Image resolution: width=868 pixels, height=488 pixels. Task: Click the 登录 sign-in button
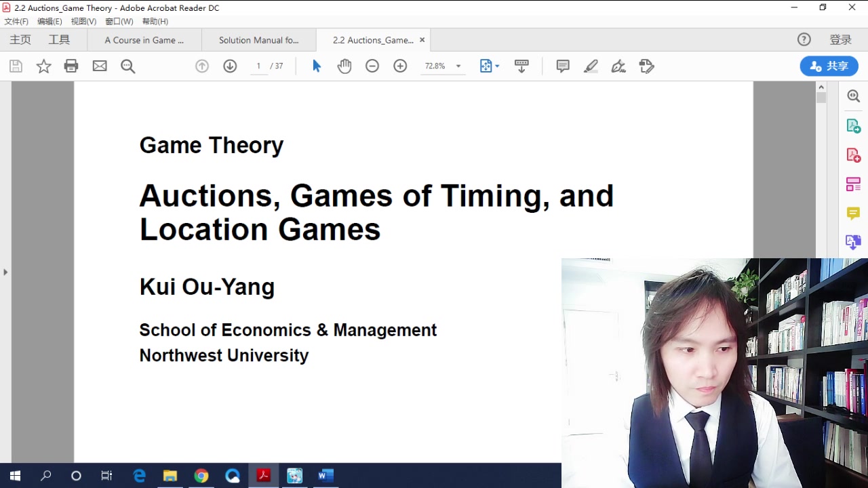841,39
